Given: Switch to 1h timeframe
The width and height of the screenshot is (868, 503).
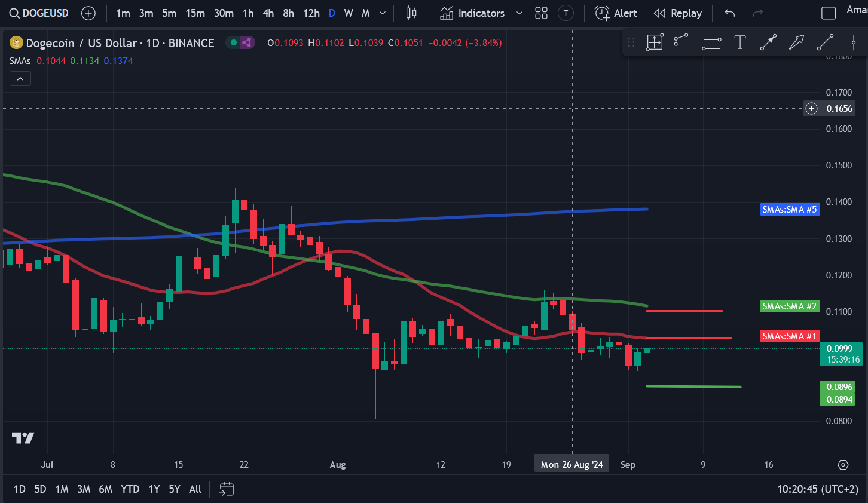Looking at the screenshot, I should point(248,13).
